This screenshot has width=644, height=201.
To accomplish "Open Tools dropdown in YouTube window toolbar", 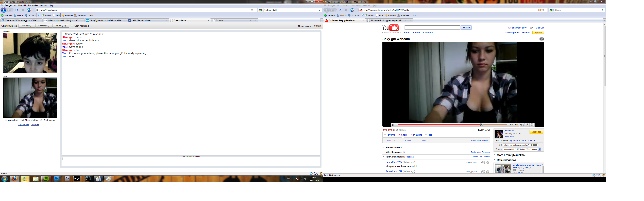I will coord(415,16).
